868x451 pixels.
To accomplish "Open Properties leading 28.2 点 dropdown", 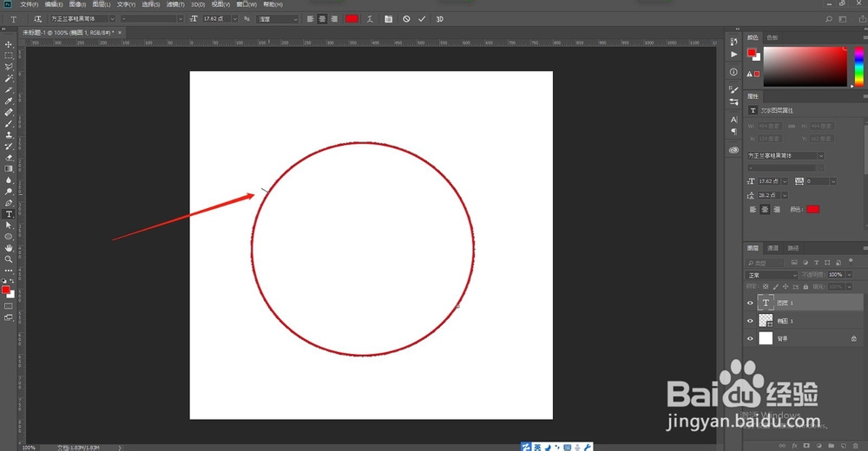I will pos(785,195).
